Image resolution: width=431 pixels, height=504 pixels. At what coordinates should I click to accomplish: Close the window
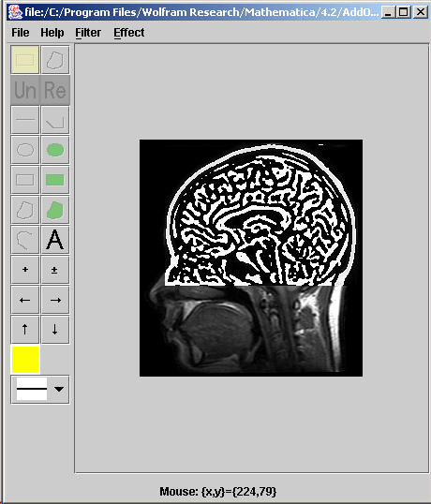[x=420, y=12]
